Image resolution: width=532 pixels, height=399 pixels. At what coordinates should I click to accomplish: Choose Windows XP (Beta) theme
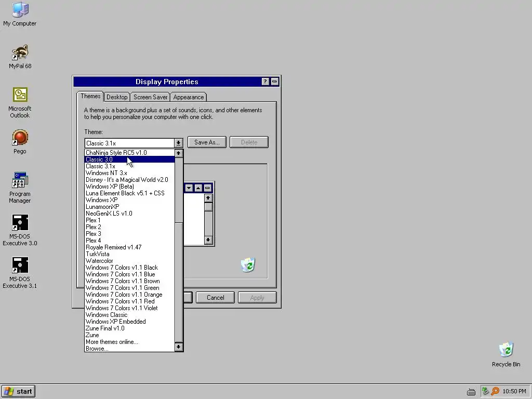click(129, 187)
